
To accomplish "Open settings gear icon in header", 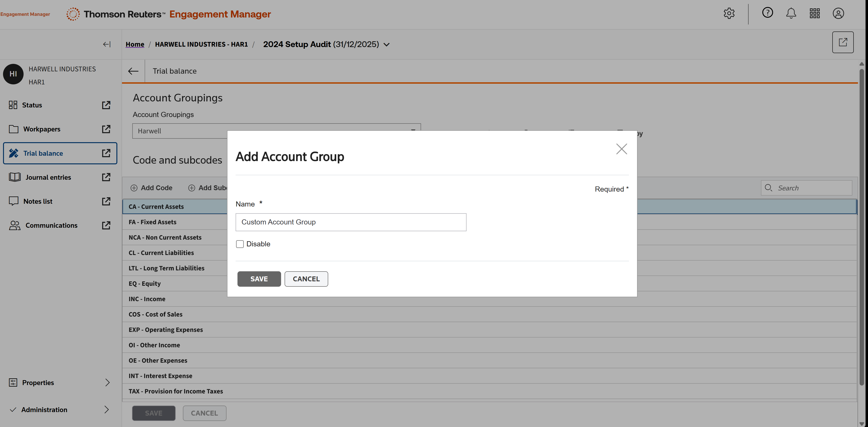I will (x=729, y=14).
